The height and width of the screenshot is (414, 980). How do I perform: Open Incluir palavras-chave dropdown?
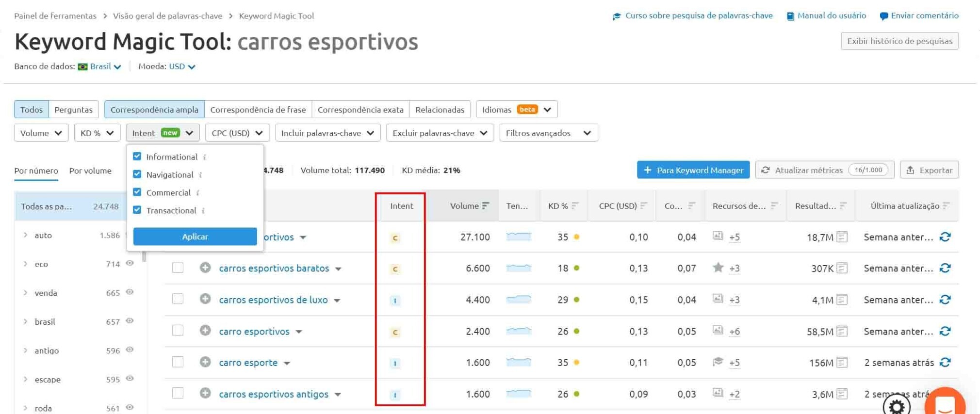328,133
